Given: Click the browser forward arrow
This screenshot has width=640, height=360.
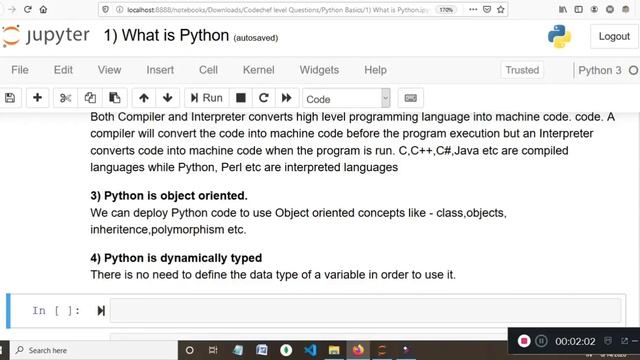Looking at the screenshot, I should 11,9.
